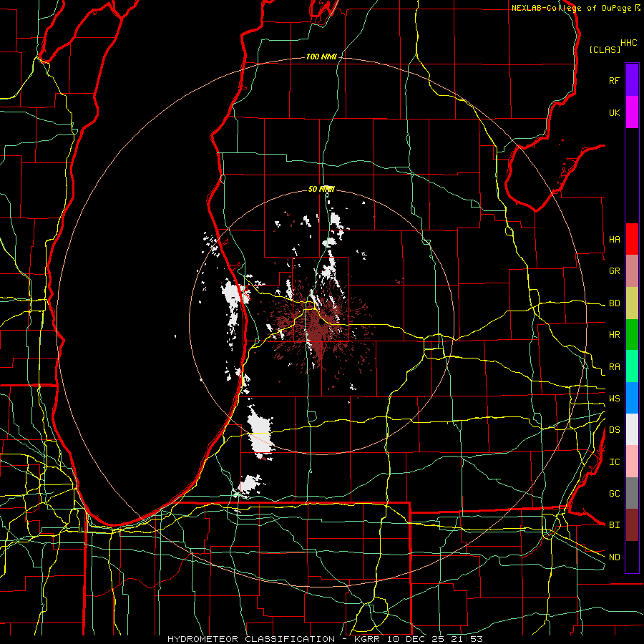Screen dimensions: 644x644
Task: Pick the dark green HR legend swatch
Action: coord(632,334)
